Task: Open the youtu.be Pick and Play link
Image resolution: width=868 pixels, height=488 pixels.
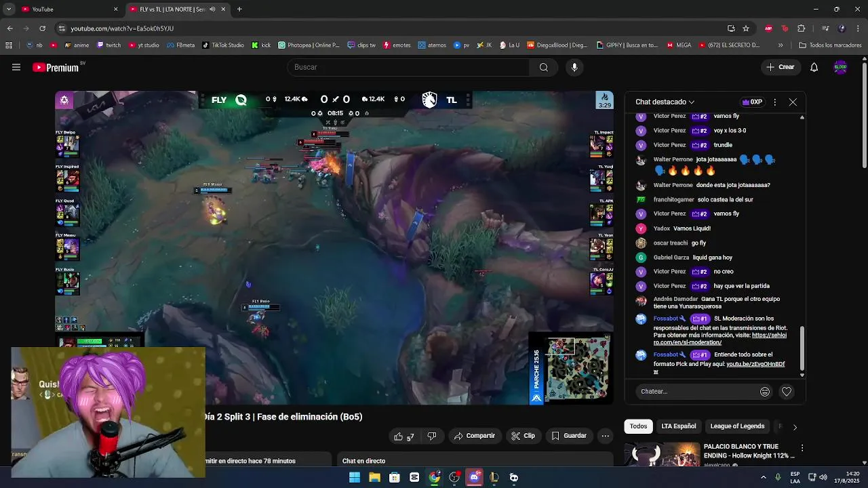Action: coord(719,367)
